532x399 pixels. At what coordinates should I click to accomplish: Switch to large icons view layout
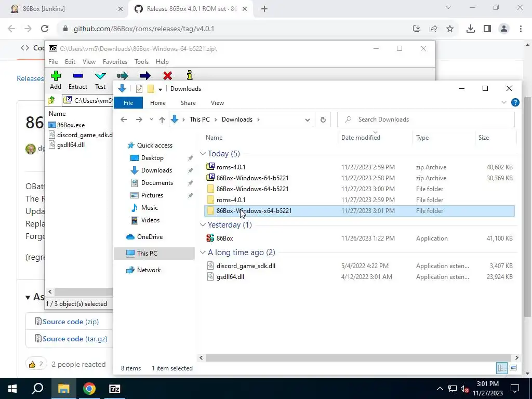(x=513, y=368)
